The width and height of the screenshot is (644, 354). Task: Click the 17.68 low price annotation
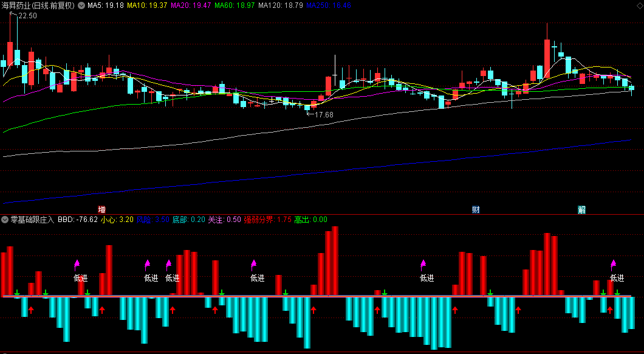pos(324,115)
